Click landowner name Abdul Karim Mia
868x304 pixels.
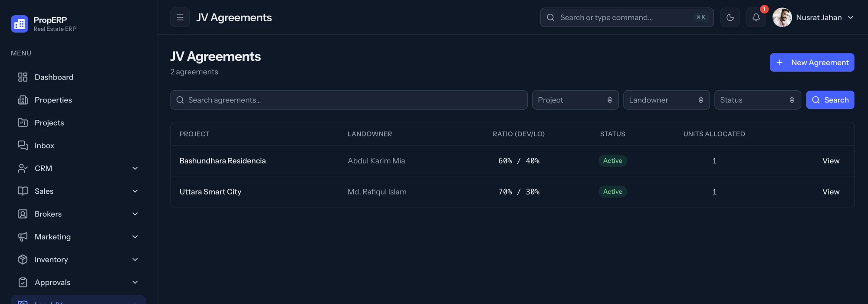[376, 161]
